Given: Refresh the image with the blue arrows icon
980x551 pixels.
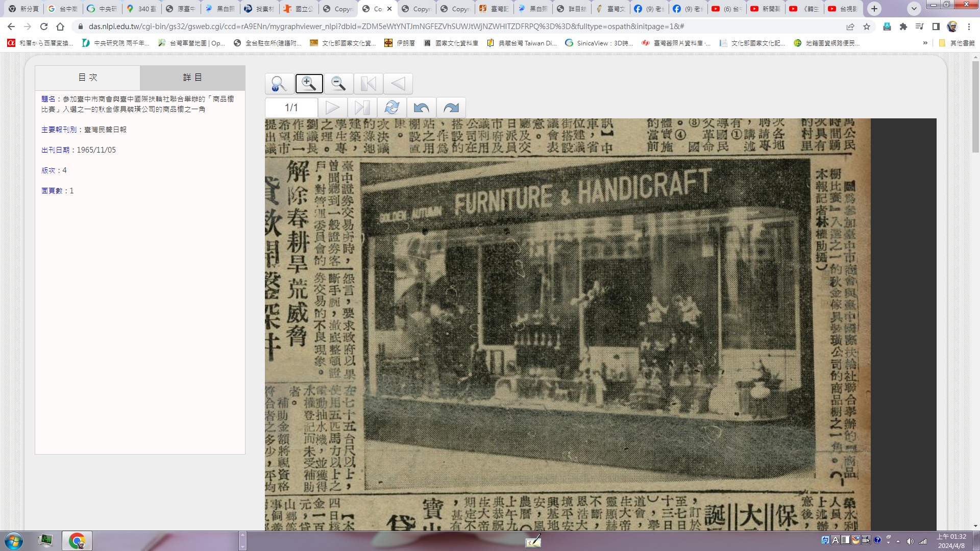Looking at the screenshot, I should coord(392,108).
